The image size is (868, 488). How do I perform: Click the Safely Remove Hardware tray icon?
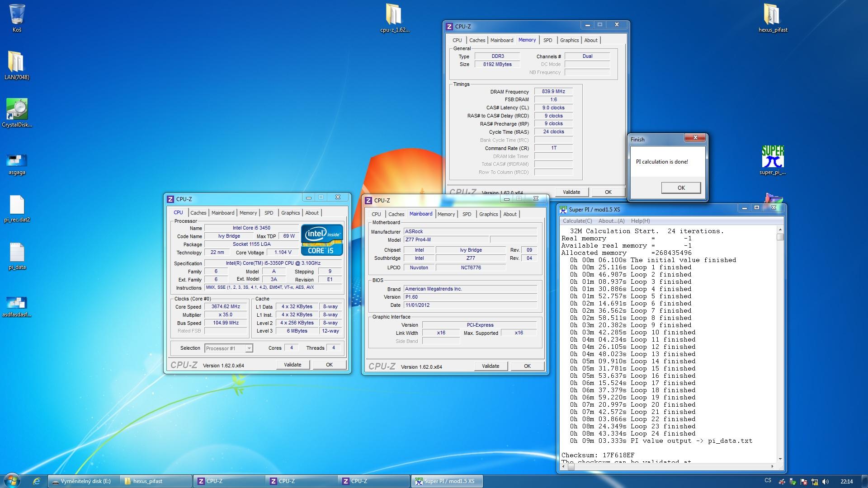(x=793, y=481)
